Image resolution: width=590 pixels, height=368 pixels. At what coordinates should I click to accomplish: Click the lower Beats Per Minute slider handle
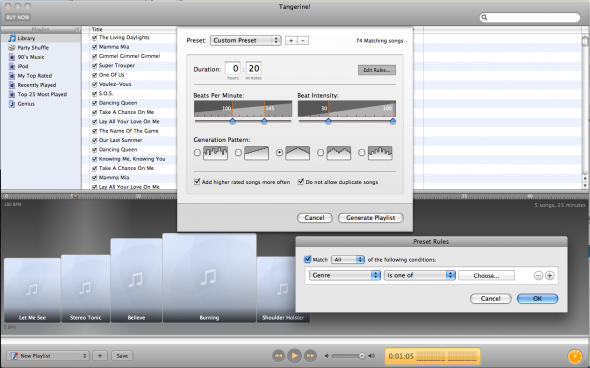(233, 121)
